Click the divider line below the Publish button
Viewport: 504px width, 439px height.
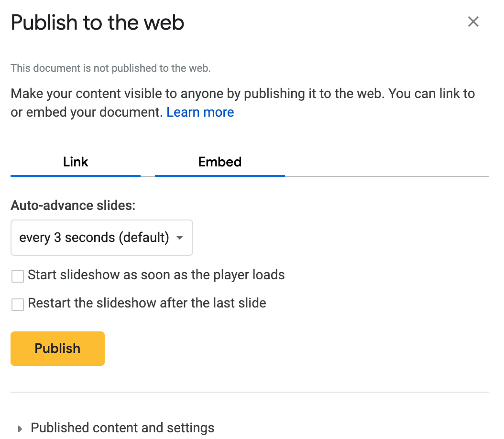(x=250, y=392)
